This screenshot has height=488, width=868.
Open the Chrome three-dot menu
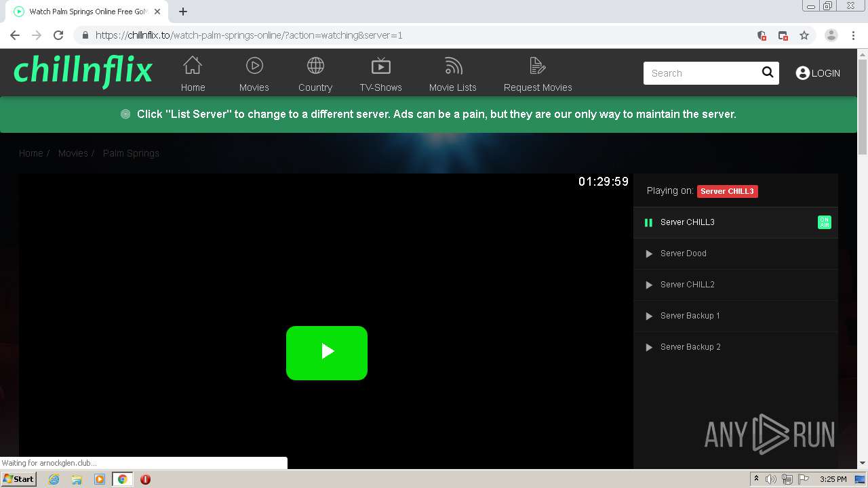pyautogui.click(x=853, y=35)
